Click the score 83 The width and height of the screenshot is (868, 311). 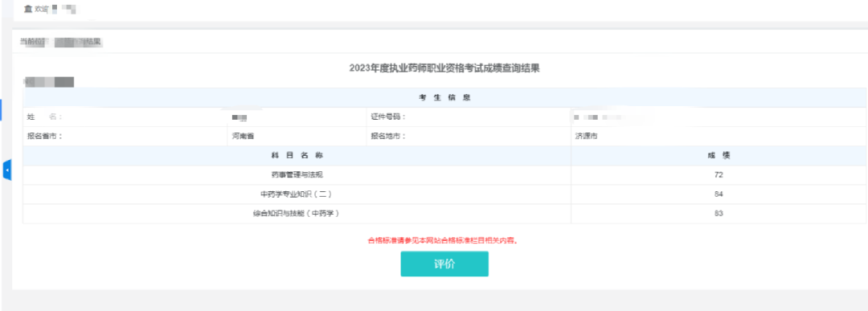[x=719, y=214]
